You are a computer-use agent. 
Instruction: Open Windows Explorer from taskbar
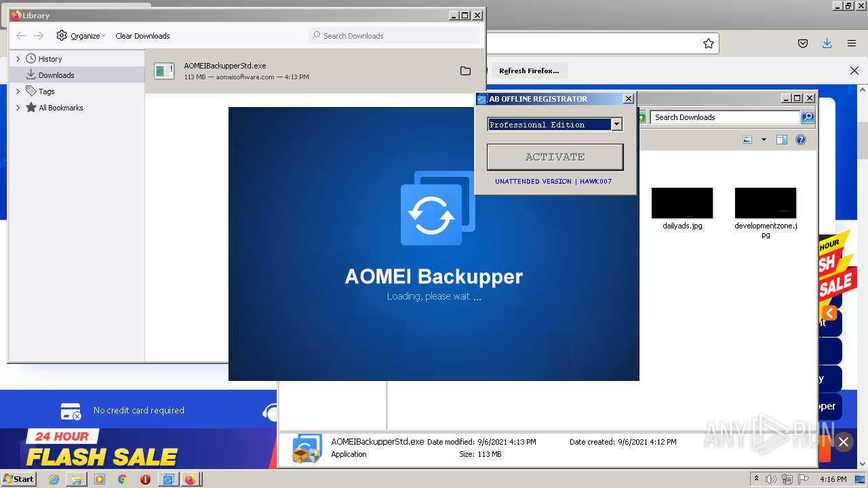77,479
